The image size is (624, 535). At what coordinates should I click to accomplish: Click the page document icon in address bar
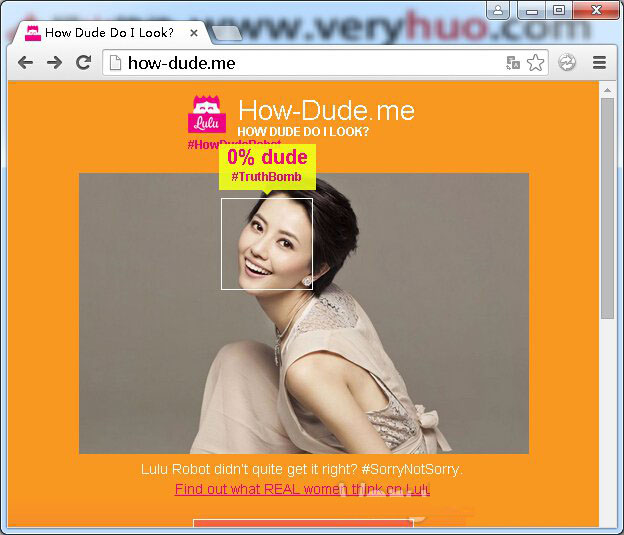(x=115, y=62)
